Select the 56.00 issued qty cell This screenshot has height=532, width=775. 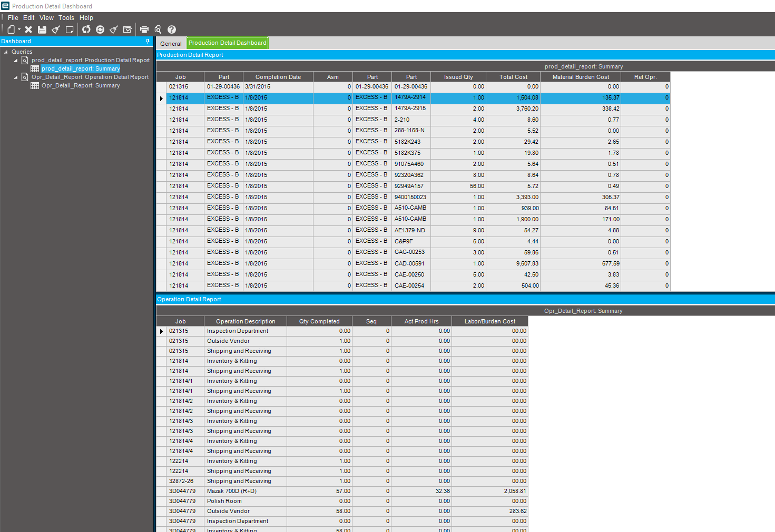(458, 186)
